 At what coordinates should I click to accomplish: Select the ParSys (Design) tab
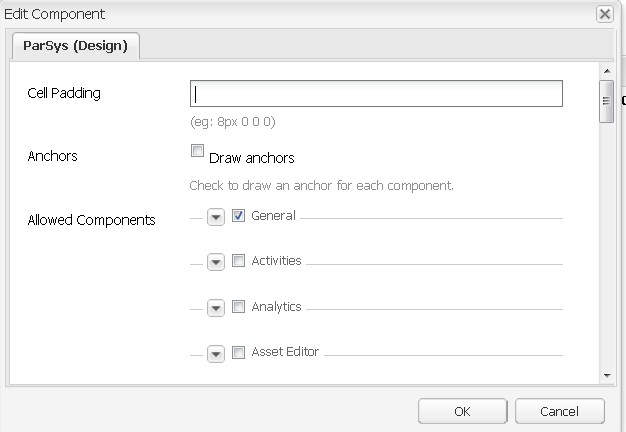76,45
